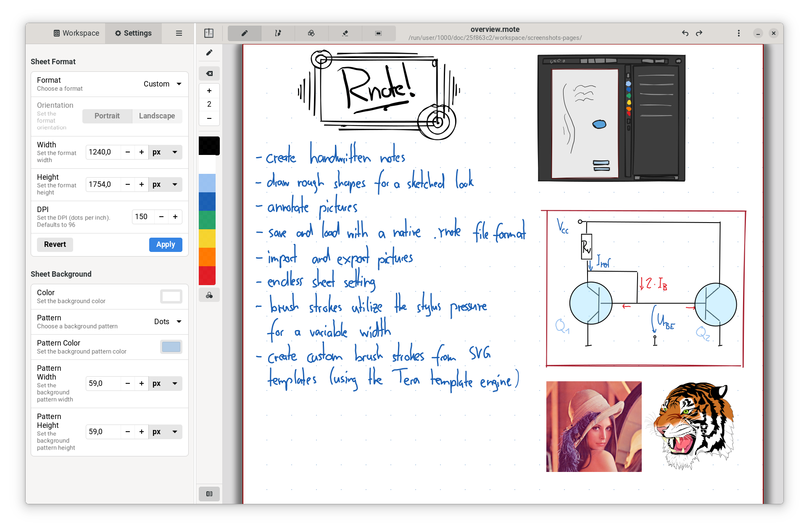Image resolution: width=809 pixels, height=532 pixels.
Task: Toggle the sidebar flap icon
Action: 209,33
